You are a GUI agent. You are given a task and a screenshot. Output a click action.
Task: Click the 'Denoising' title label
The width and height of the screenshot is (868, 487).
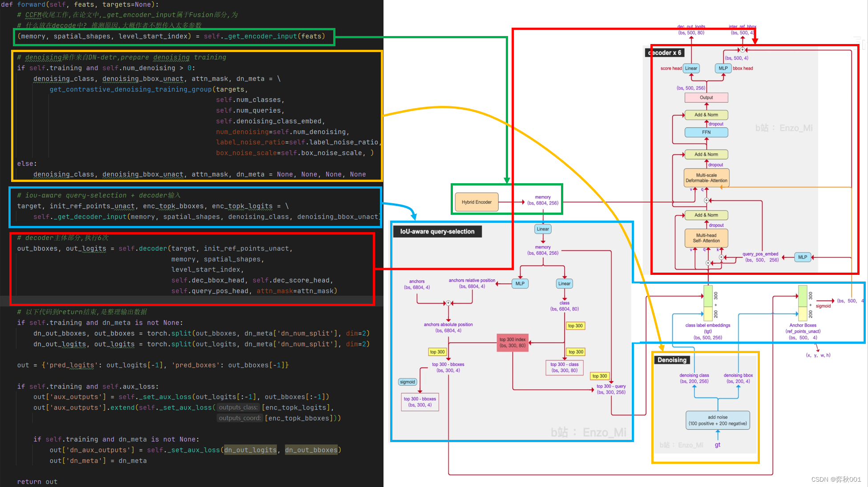[x=672, y=360]
